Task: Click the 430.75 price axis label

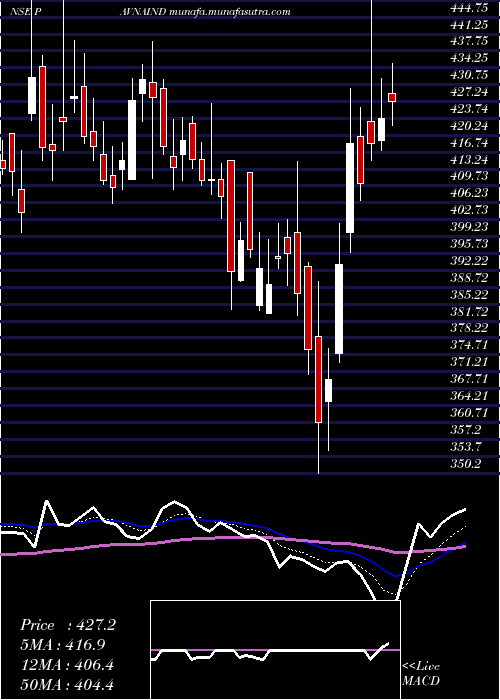Action: coord(470,75)
